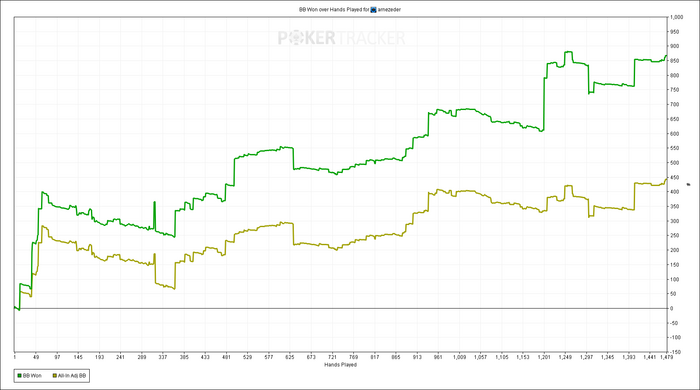Click the y-axis value -100
This screenshot has width=700, height=390.
(x=675, y=338)
